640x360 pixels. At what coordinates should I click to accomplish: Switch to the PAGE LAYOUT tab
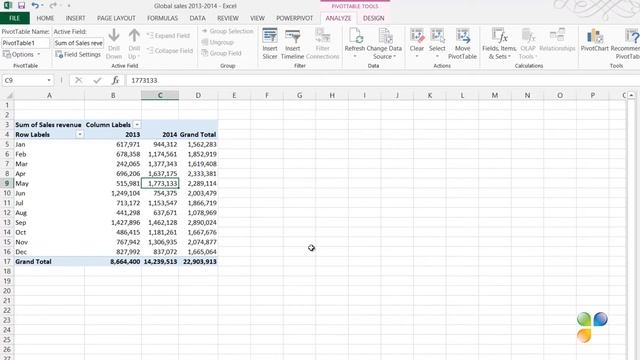point(116,18)
